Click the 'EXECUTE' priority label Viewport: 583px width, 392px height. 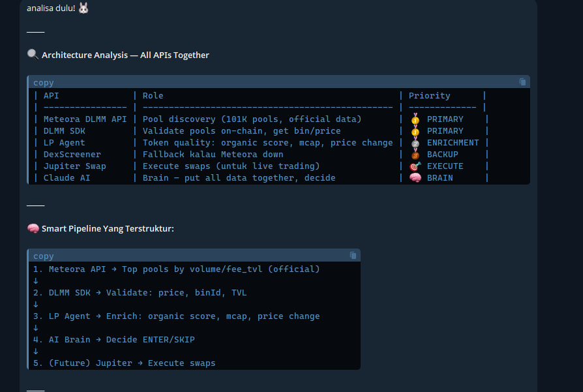[x=445, y=166]
